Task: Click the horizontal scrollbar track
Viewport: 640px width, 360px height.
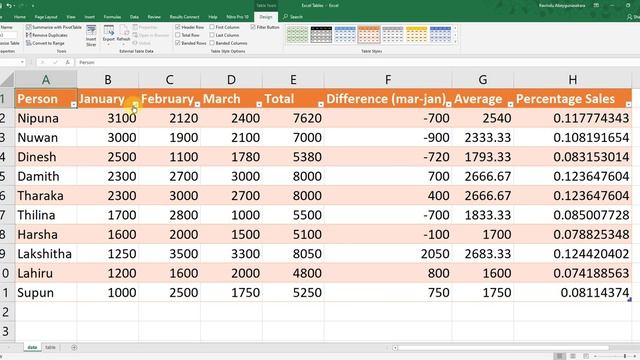Action: pos(504,348)
